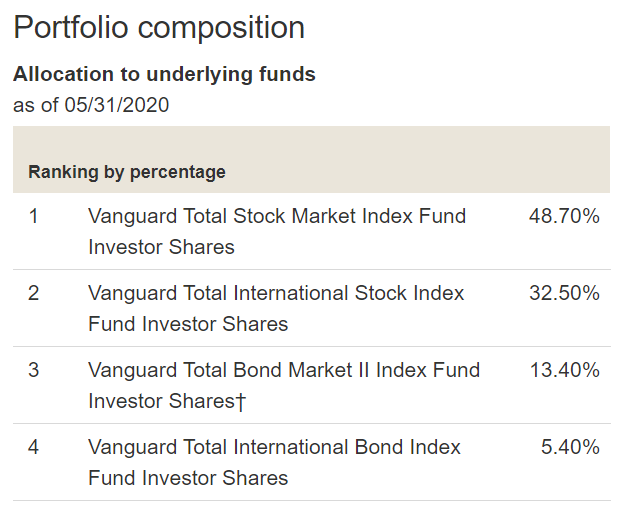
Task: Click 'Fund Investor Shares' under Total International Bond Index
Action: (x=188, y=478)
